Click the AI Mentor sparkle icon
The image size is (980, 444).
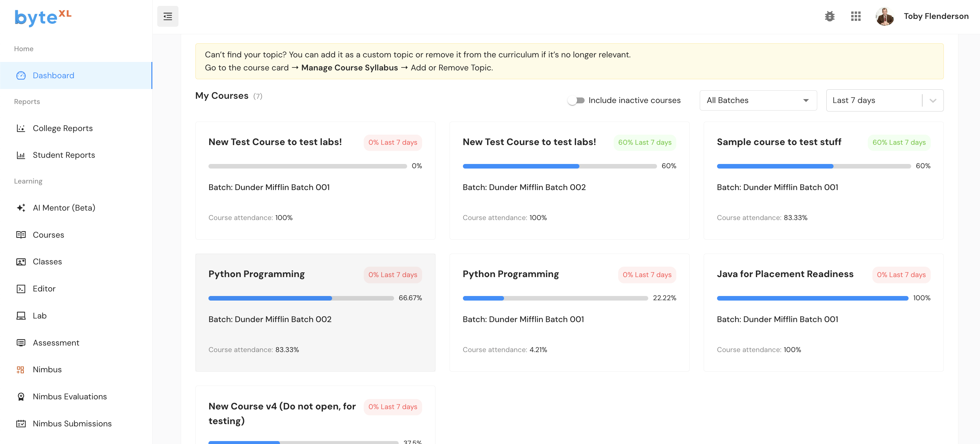(x=21, y=208)
